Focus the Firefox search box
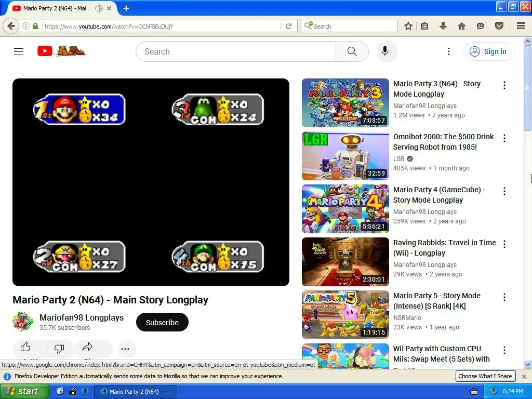This screenshot has width=532, height=399. coord(349,26)
